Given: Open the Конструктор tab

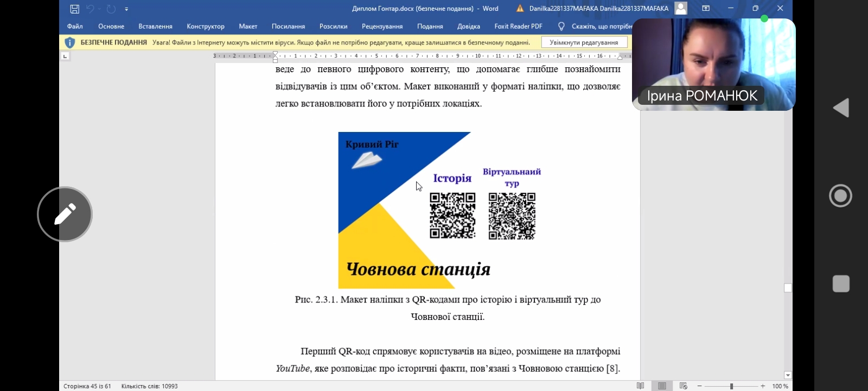Looking at the screenshot, I should [206, 26].
